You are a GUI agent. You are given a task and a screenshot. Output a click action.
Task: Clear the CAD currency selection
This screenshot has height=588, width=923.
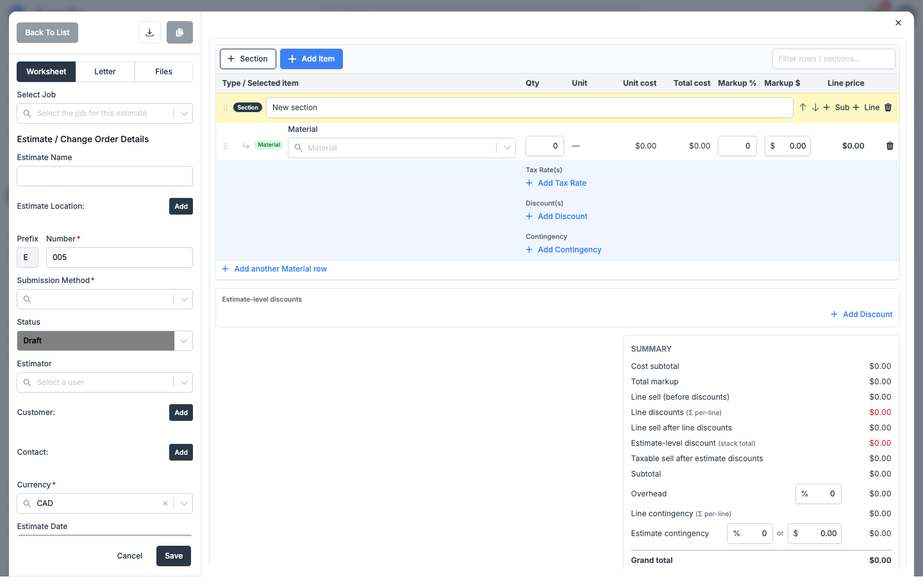(x=165, y=503)
